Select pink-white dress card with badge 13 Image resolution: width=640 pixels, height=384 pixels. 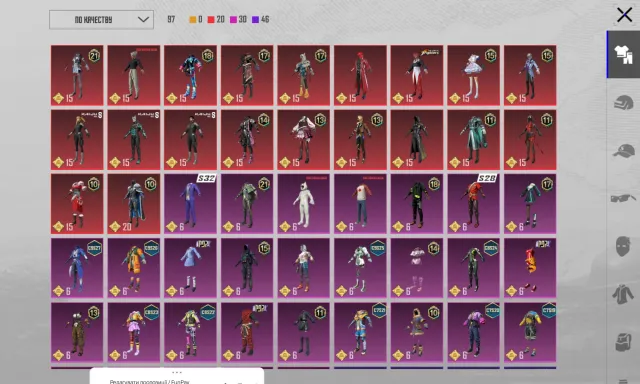pyautogui.click(x=304, y=140)
